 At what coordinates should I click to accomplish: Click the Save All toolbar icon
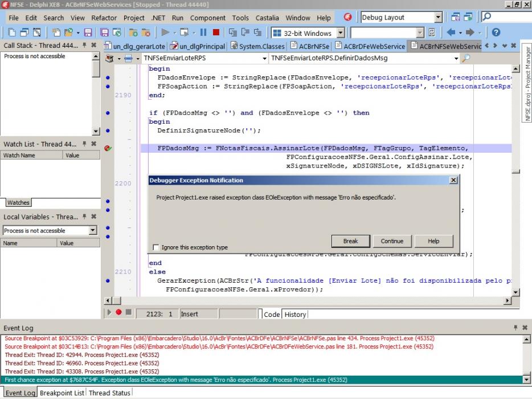(x=104, y=32)
